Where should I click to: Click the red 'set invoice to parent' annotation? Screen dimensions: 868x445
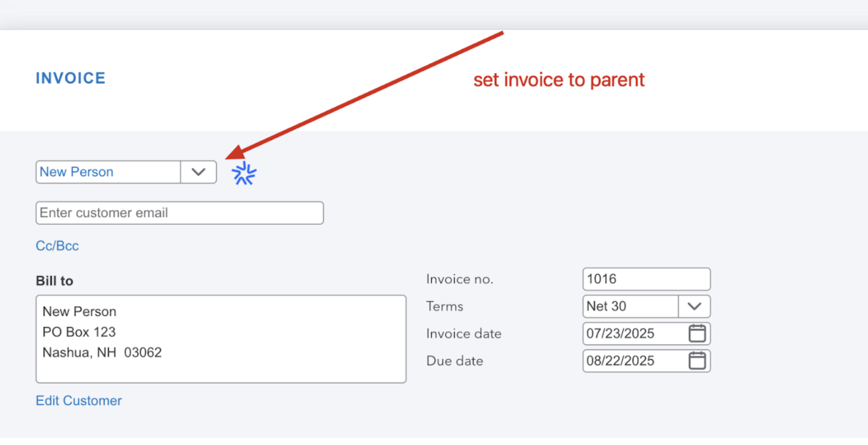tap(559, 80)
